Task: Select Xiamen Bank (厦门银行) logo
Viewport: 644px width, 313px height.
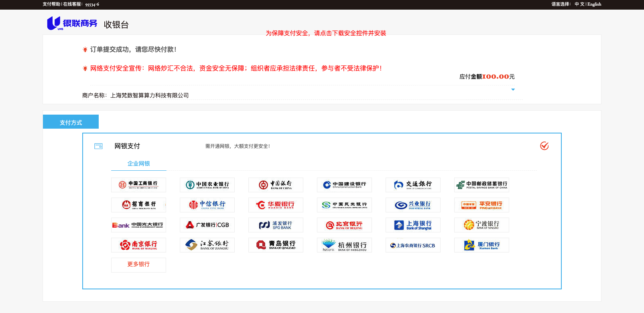Action: [x=481, y=245]
